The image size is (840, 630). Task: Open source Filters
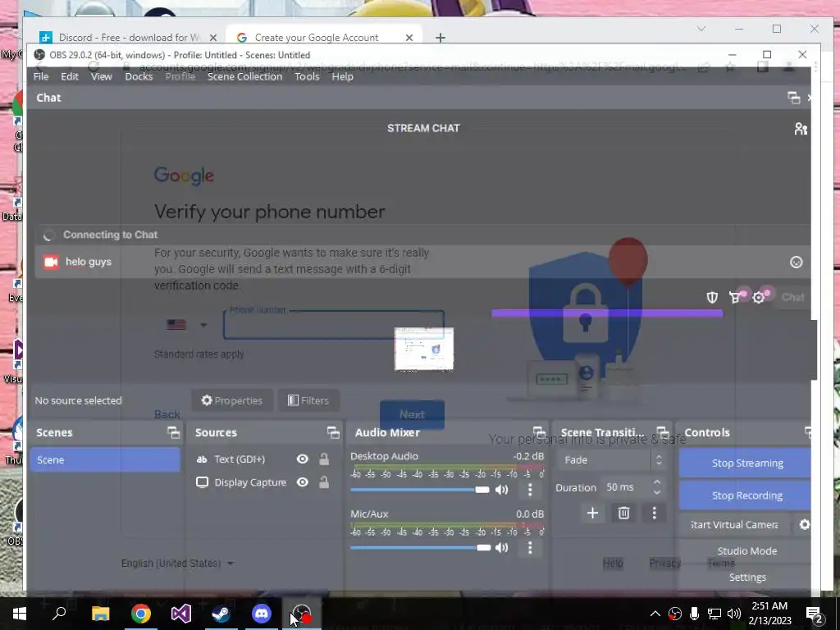(x=308, y=400)
